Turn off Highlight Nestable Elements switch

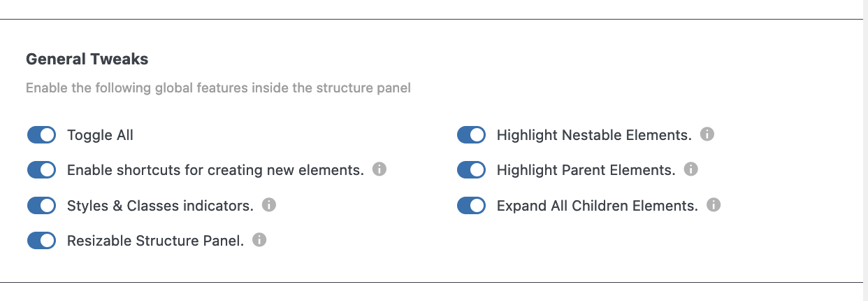(471, 135)
